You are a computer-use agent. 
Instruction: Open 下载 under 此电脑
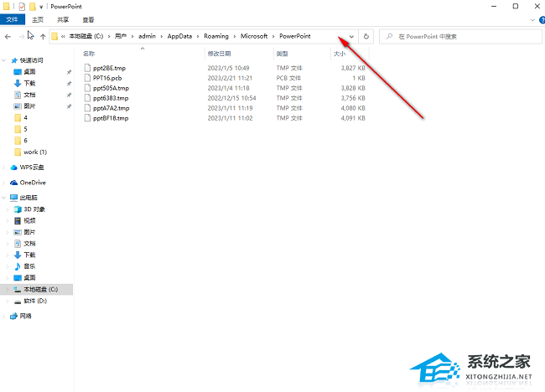click(29, 255)
